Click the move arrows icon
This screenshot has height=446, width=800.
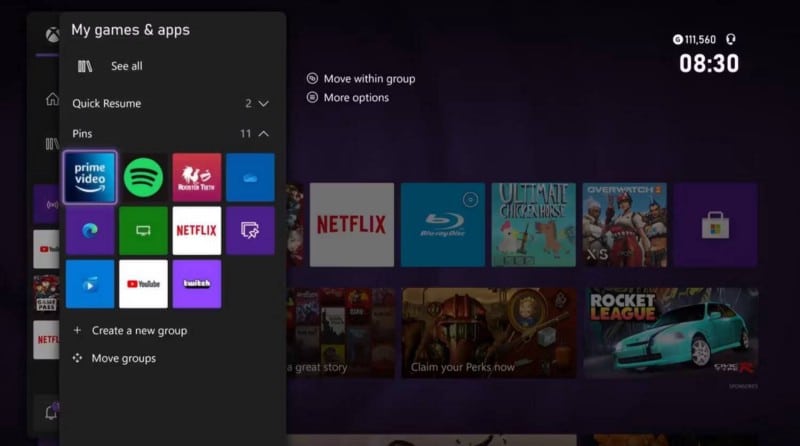(77, 358)
